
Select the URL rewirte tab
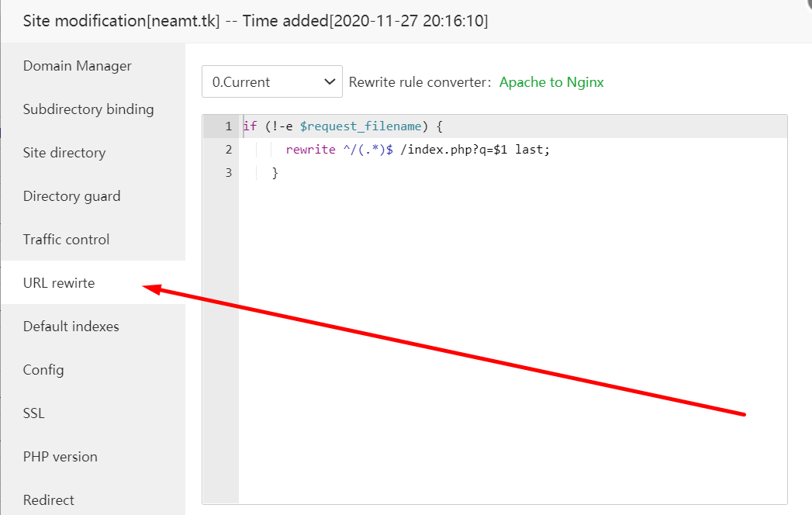click(59, 283)
